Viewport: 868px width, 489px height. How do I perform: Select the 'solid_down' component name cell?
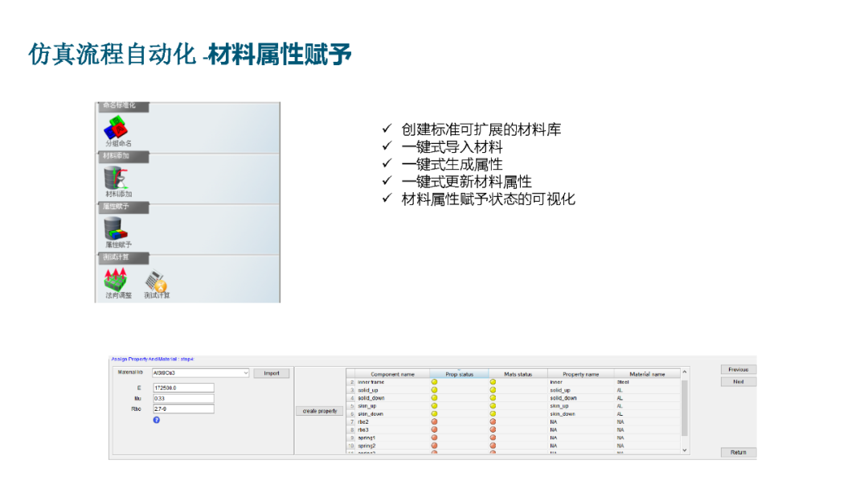(392, 397)
